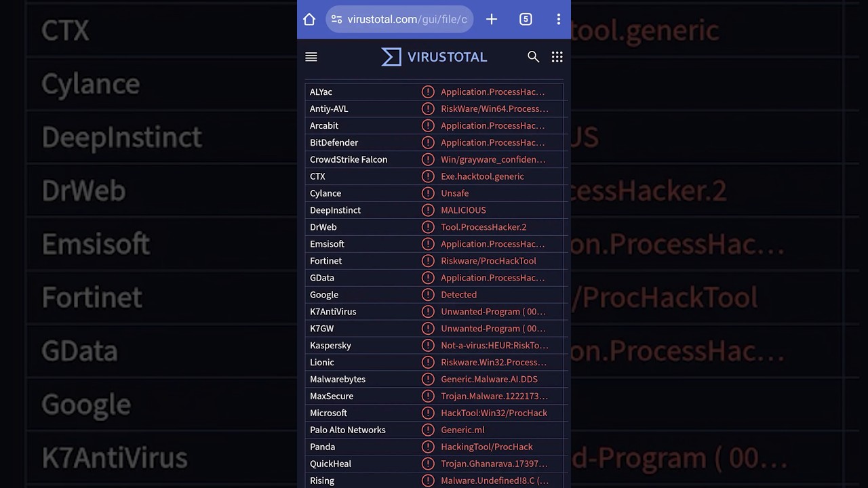The width and height of the screenshot is (868, 488).
Task: Click the alert icon in Antiy-AVL row
Action: (428, 108)
